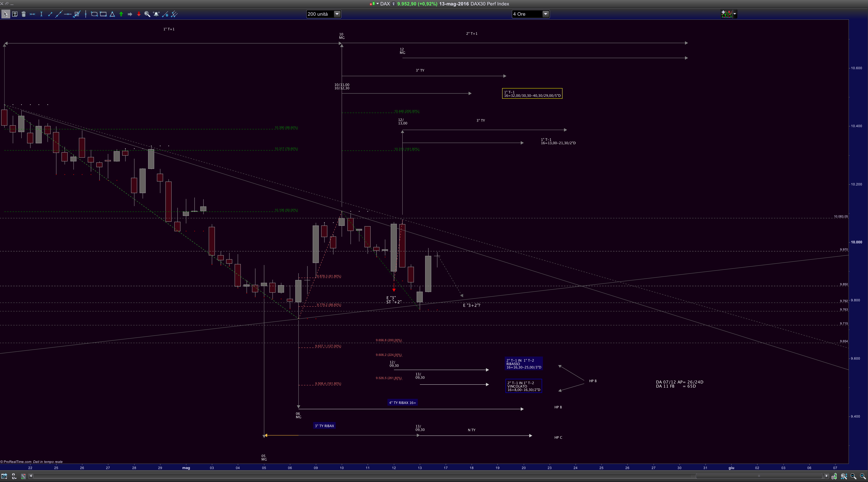Image resolution: width=868 pixels, height=482 pixels.
Task: Click the horizontal scrollbar thumb
Action: [759, 476]
